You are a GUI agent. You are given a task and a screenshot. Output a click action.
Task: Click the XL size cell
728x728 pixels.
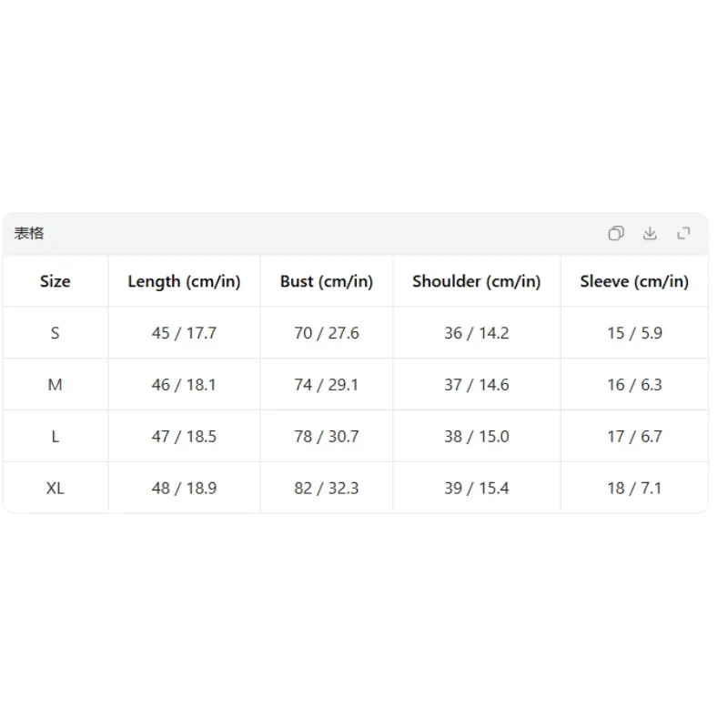[x=56, y=488]
